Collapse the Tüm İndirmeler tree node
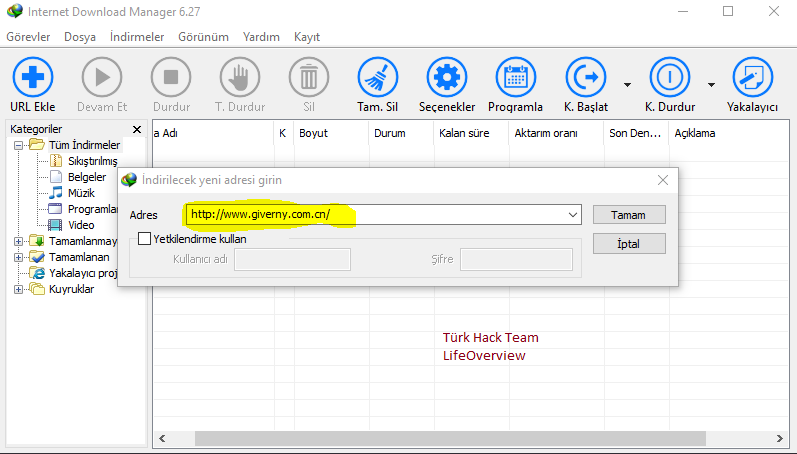Viewport: 797px width, 454px height. (x=18, y=145)
